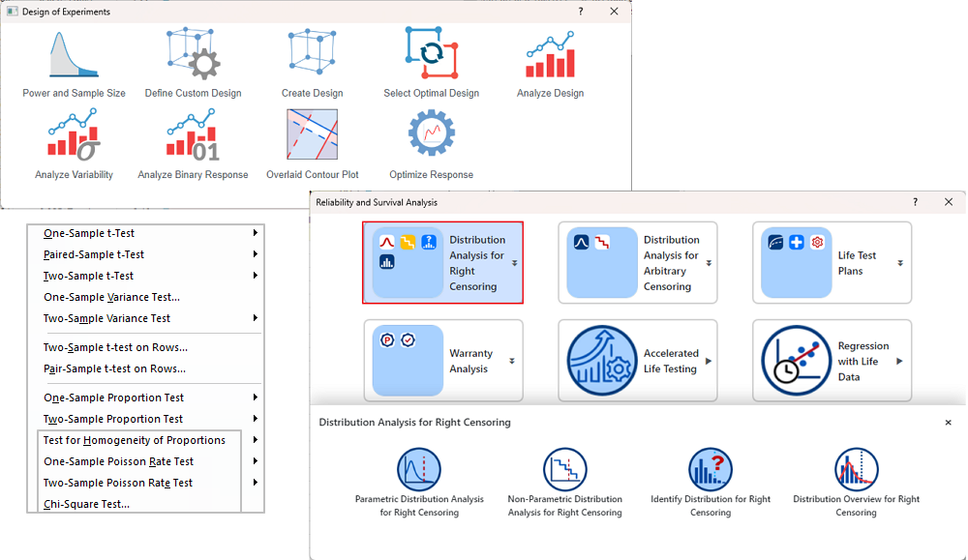This screenshot has height=560, width=968.
Task: Expand Distribution Analysis for Arbitrary Censoring chevron
Action: click(x=709, y=263)
